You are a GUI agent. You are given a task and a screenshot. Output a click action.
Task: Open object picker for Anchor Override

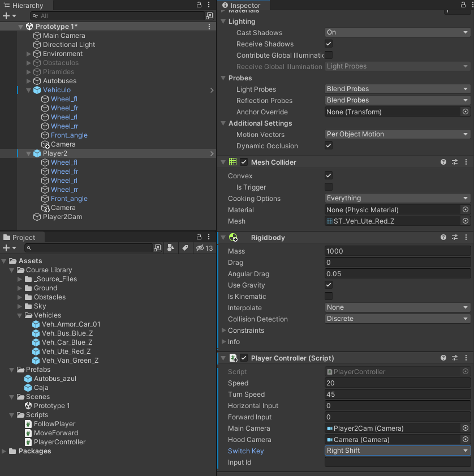[x=465, y=112]
